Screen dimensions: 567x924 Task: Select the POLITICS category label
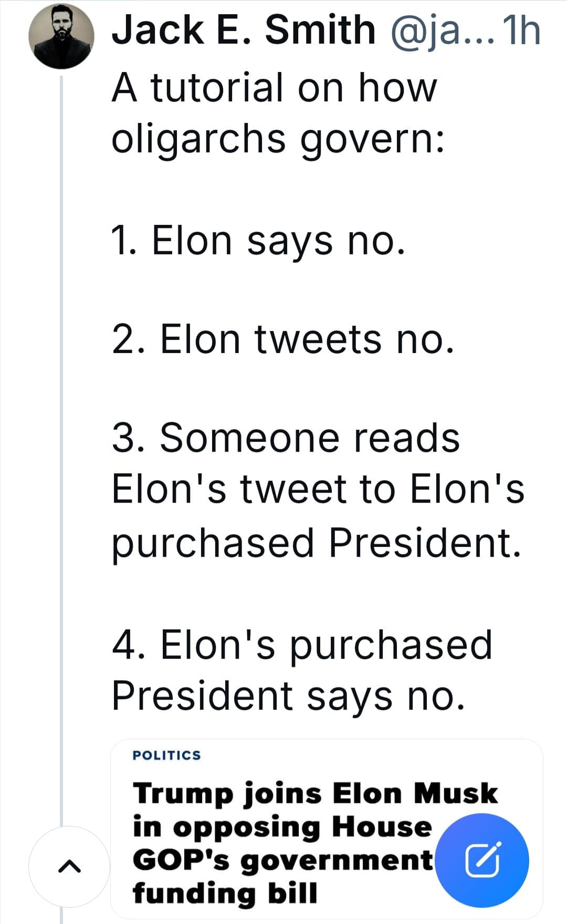pos(167,755)
